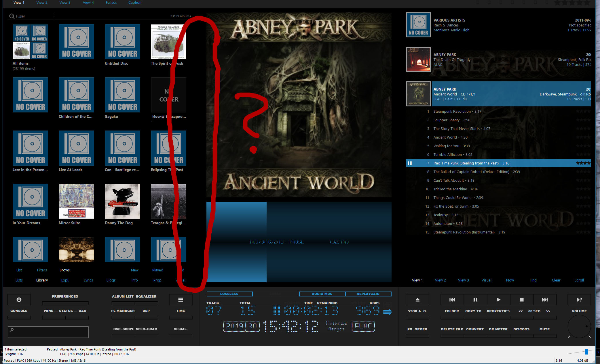
Task: Select the Mirror Suite album cover
Action: click(x=77, y=201)
